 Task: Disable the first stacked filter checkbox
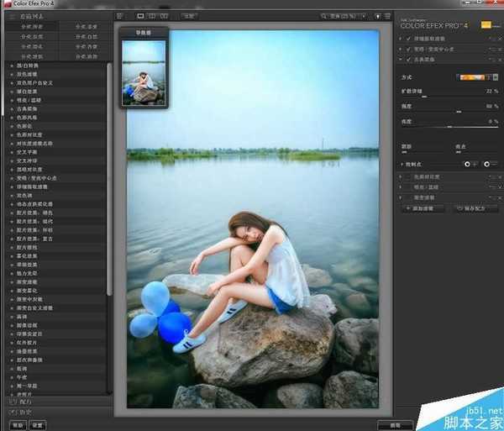coord(407,39)
